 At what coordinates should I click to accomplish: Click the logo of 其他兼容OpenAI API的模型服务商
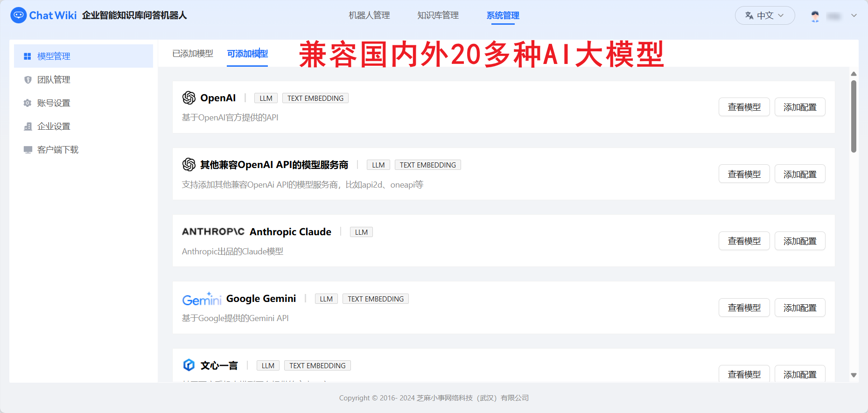point(189,164)
